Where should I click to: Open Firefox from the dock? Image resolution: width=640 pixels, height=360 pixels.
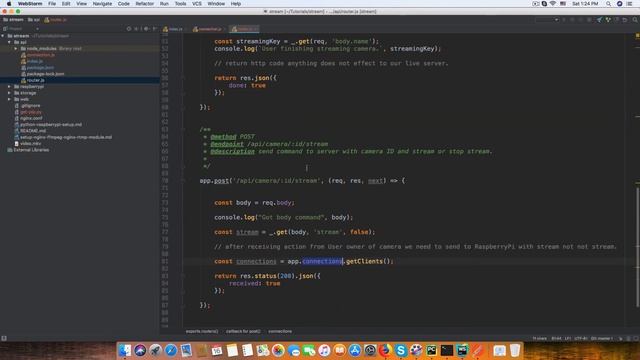pyautogui.click(x=385, y=350)
